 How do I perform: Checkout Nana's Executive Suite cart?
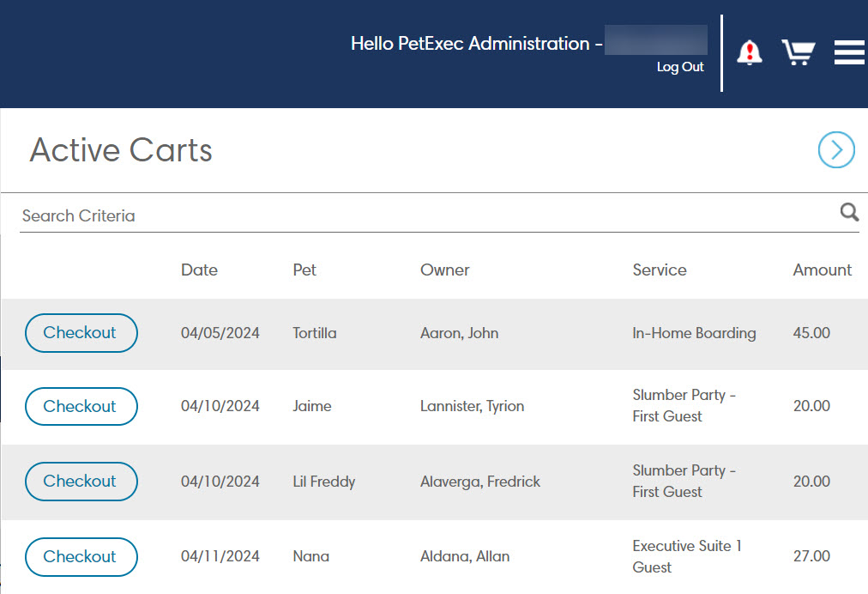click(x=81, y=557)
